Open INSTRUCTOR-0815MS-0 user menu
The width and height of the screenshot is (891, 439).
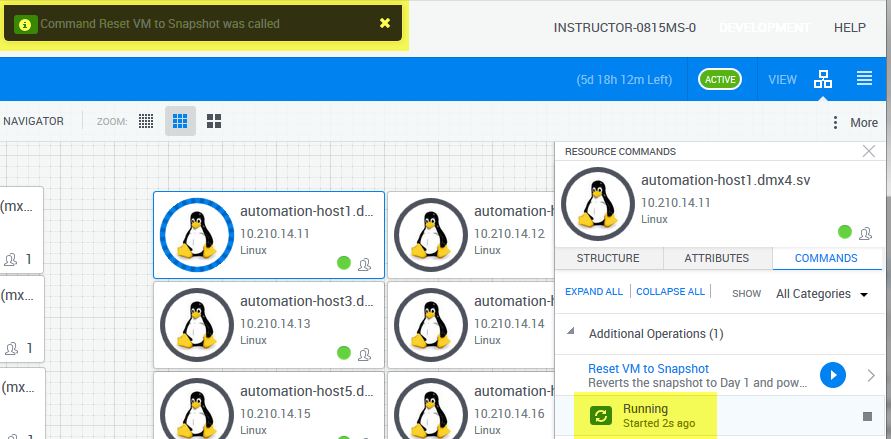(624, 27)
